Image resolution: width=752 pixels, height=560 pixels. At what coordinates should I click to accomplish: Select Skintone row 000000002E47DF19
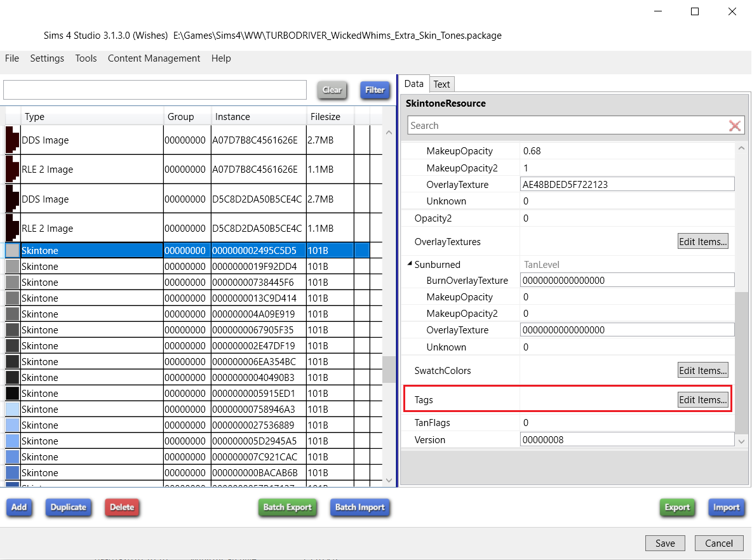187,345
